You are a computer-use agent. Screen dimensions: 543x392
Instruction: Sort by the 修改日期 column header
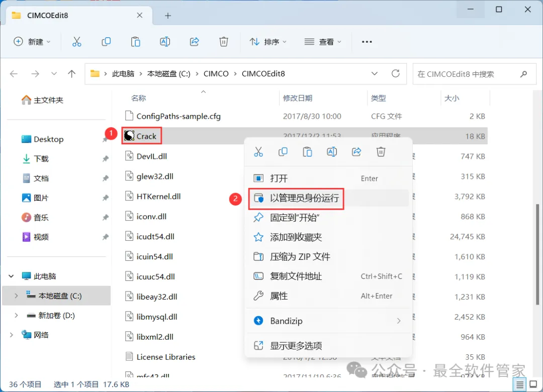298,99
